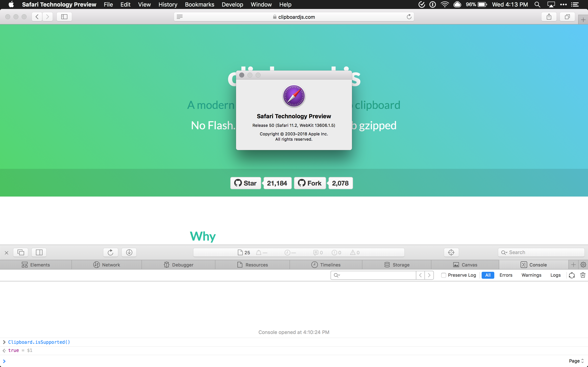Viewport: 588px width, 367px height.
Task: Switch to the Storage inspector tab
Action: click(397, 265)
